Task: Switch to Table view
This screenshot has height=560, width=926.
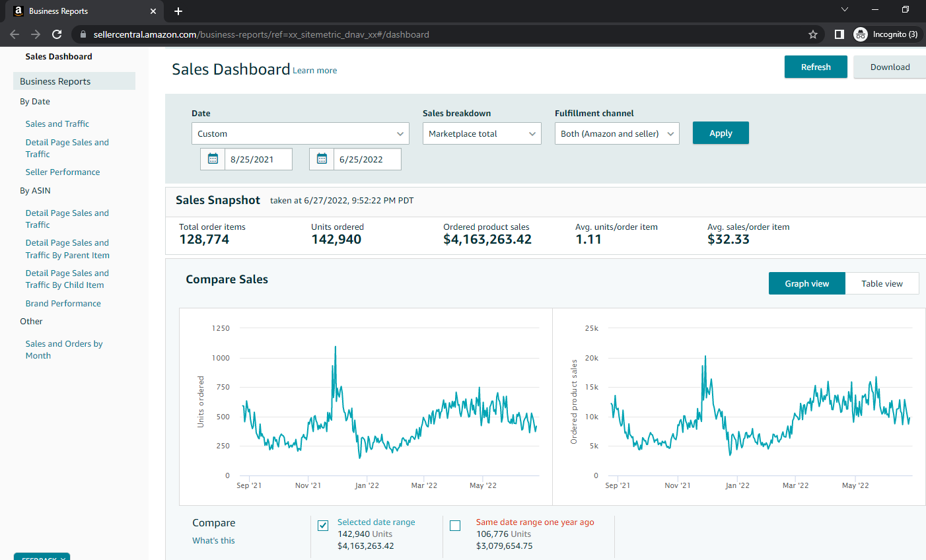Action: point(882,283)
